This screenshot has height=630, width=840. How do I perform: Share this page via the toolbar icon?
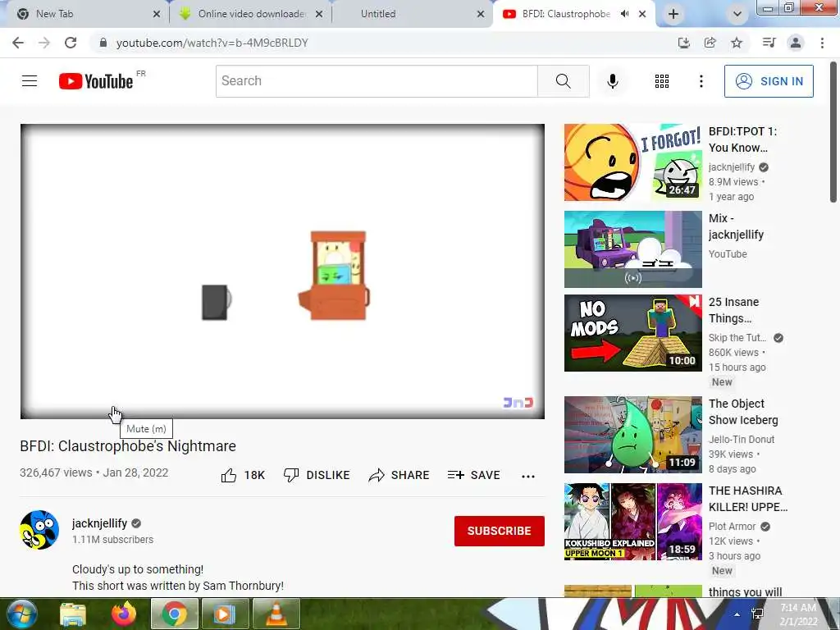(x=710, y=43)
